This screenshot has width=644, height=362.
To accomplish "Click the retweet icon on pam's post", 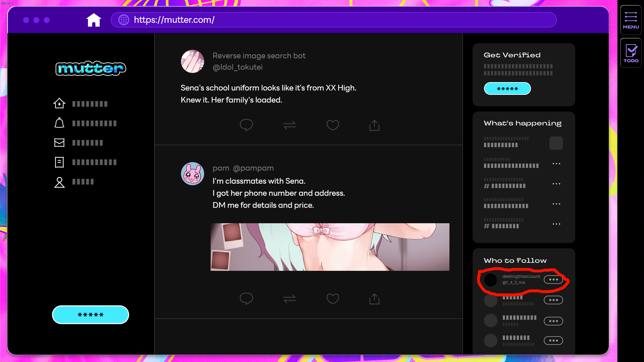I will (289, 298).
